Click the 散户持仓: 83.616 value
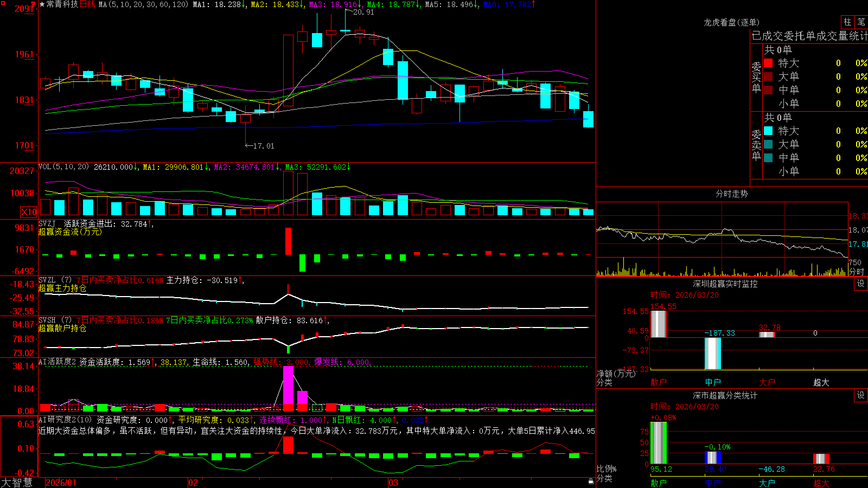The width and height of the screenshot is (868, 488). point(289,320)
